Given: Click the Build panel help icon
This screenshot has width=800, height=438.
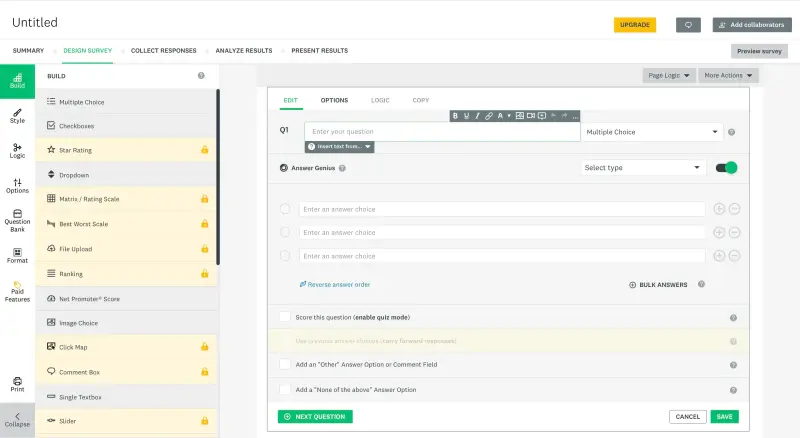Looking at the screenshot, I should (x=201, y=76).
